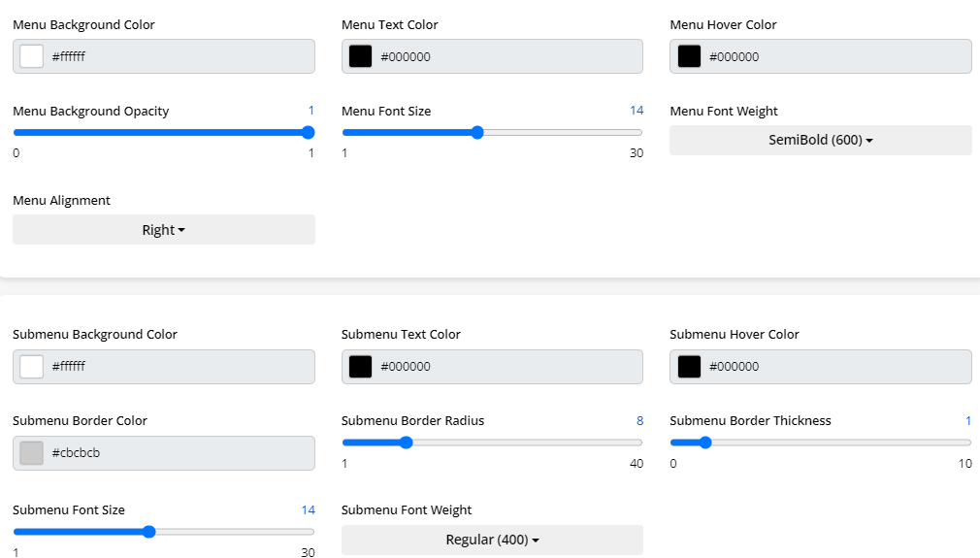Click the Submenu Border Thickness slider handle

click(705, 443)
